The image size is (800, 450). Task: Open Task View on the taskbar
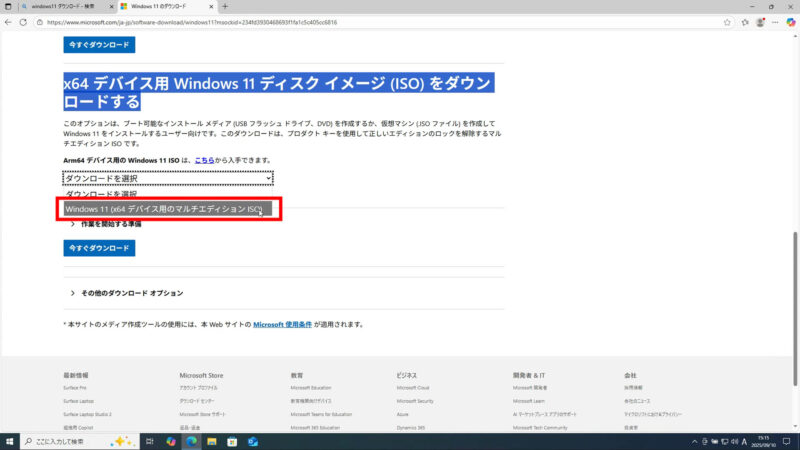pos(149,441)
